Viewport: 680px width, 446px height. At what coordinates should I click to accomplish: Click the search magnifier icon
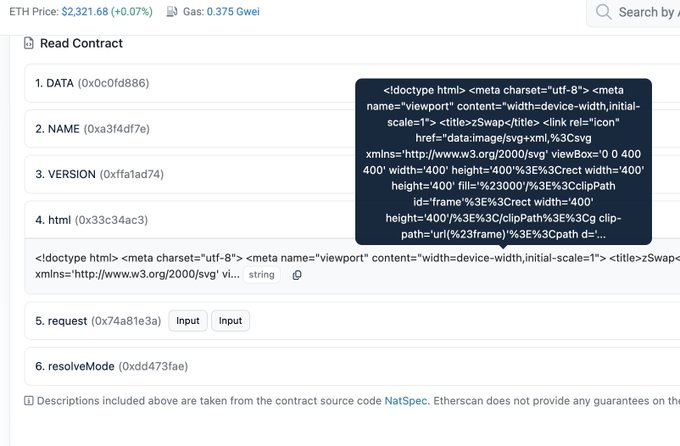(603, 12)
